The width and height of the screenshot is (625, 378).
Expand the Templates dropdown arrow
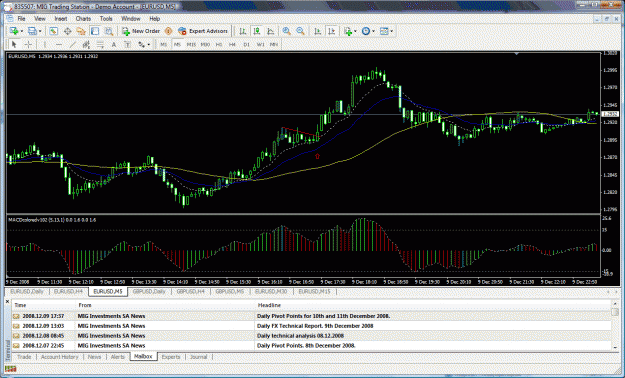tap(391, 31)
